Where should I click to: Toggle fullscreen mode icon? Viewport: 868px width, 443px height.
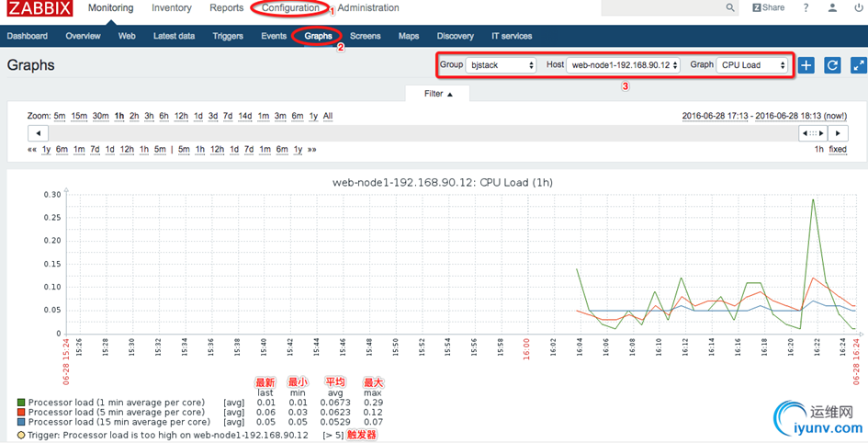859,64
